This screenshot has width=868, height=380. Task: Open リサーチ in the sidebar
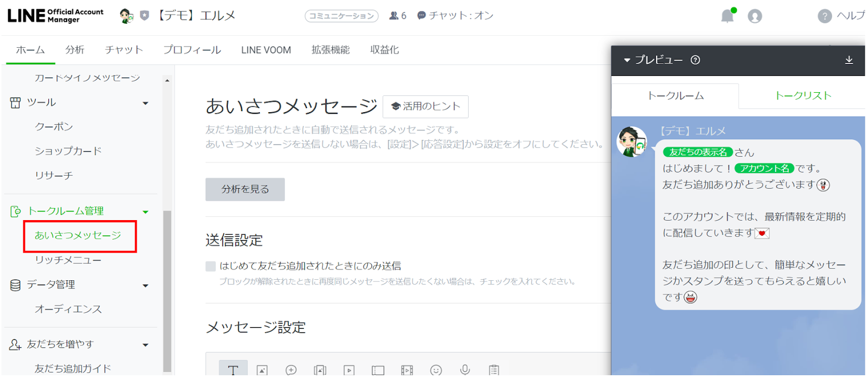pos(54,176)
